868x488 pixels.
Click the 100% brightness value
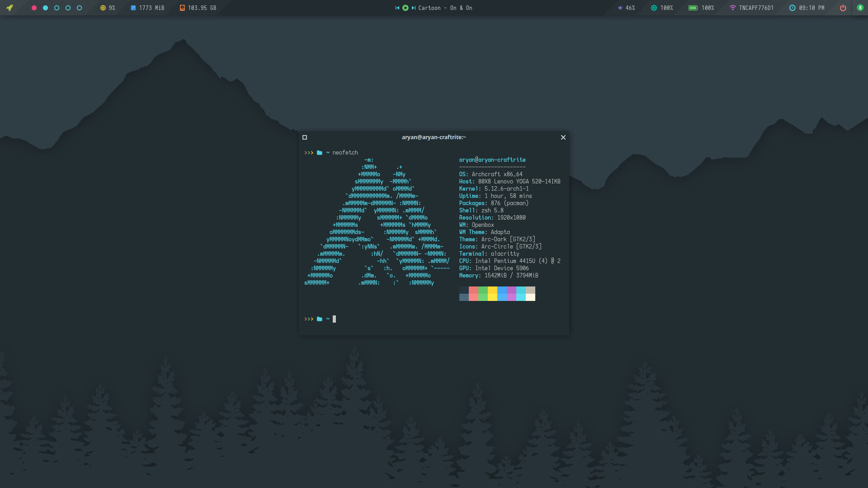(x=666, y=8)
